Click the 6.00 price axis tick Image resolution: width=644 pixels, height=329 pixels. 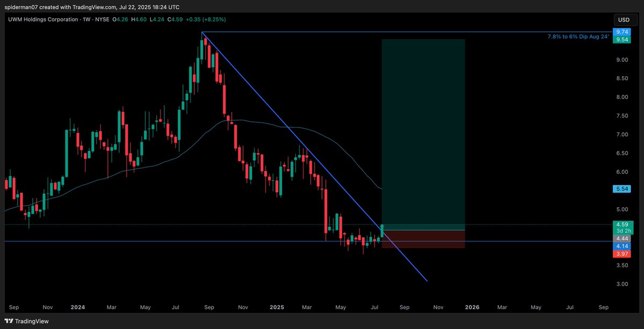[622, 172]
